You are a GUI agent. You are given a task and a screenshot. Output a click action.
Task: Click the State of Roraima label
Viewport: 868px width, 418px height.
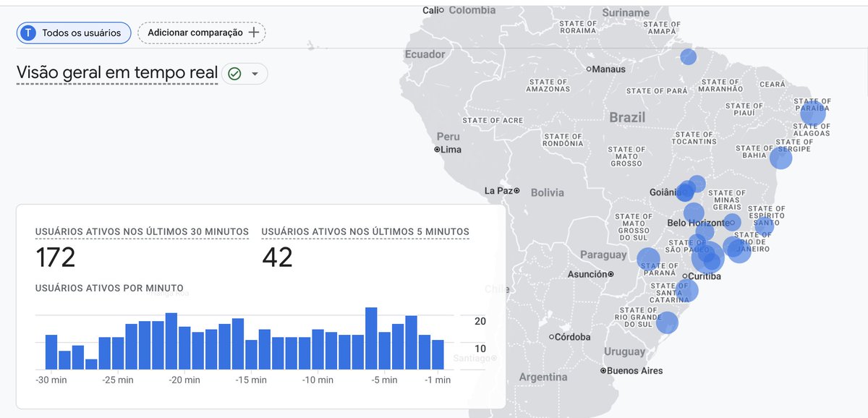[579, 27]
